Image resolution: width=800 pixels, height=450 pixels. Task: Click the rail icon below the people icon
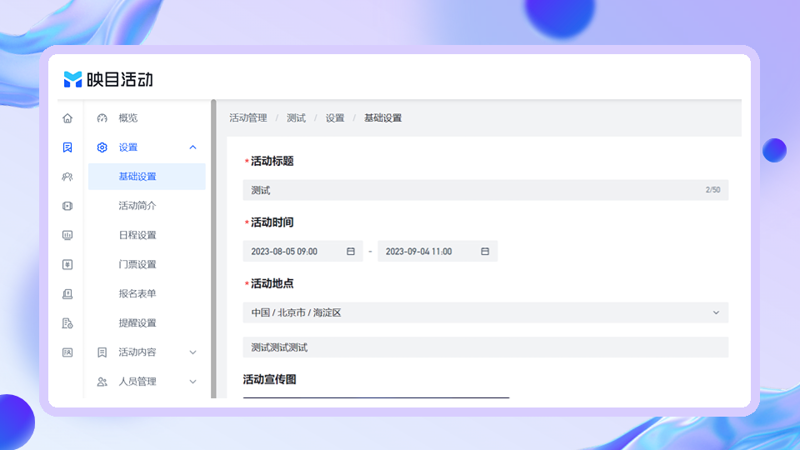[67, 206]
